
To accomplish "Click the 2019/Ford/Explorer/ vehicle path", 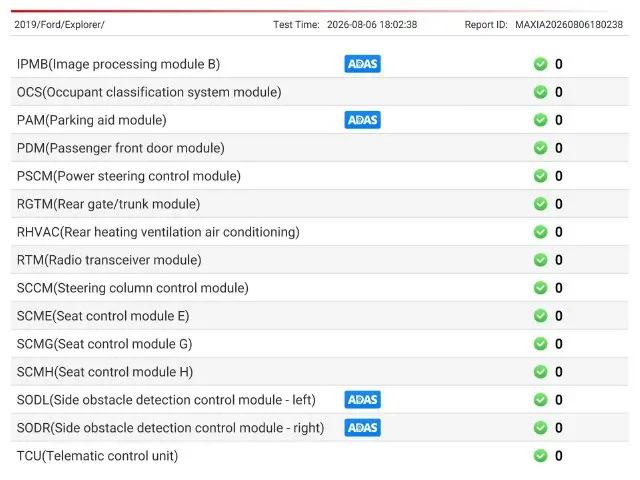I will pos(60,24).
